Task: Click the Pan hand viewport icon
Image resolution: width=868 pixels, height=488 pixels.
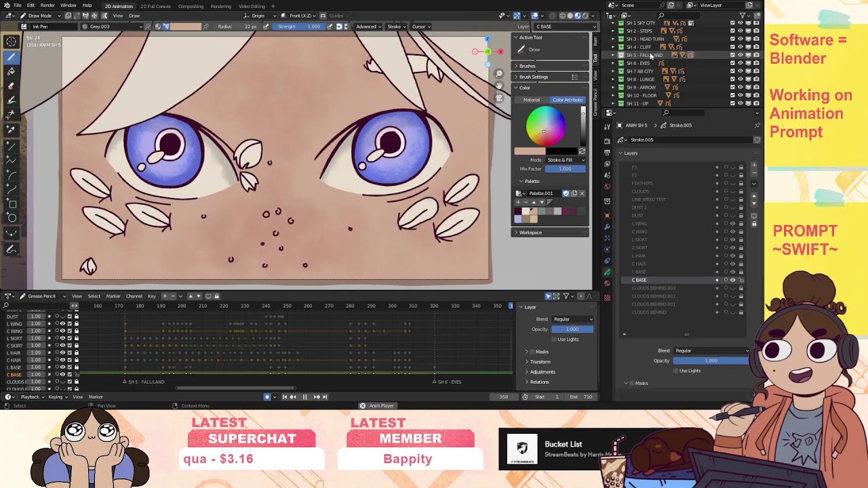Action: coord(499,86)
